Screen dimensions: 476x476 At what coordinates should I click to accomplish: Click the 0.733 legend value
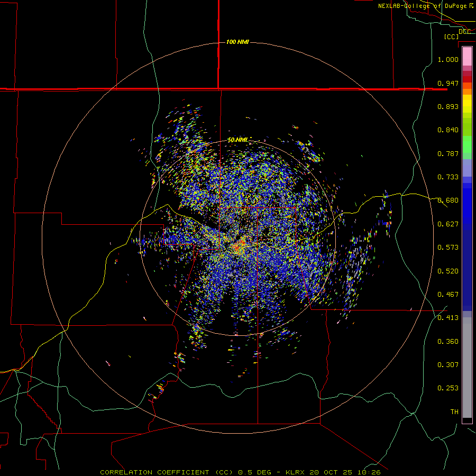pos(448,177)
